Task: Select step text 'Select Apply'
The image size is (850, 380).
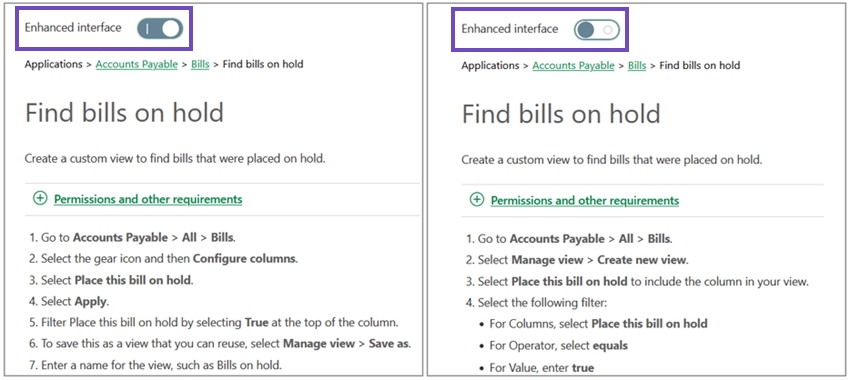Action: [x=75, y=301]
